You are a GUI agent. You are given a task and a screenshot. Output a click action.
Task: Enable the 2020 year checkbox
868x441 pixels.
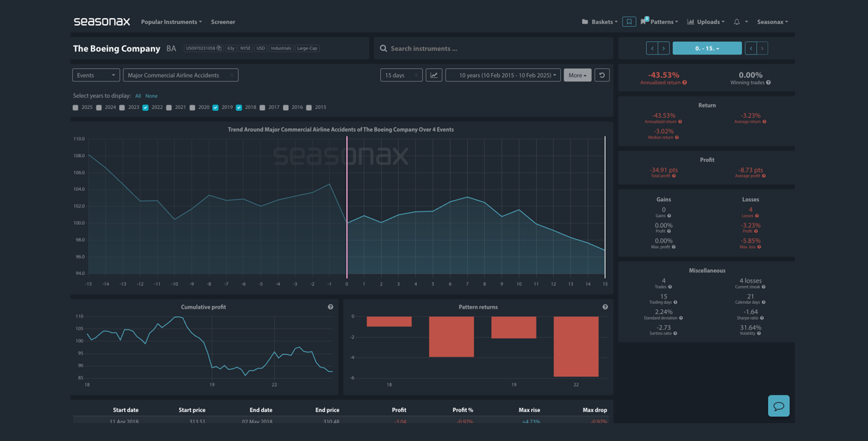click(x=192, y=107)
